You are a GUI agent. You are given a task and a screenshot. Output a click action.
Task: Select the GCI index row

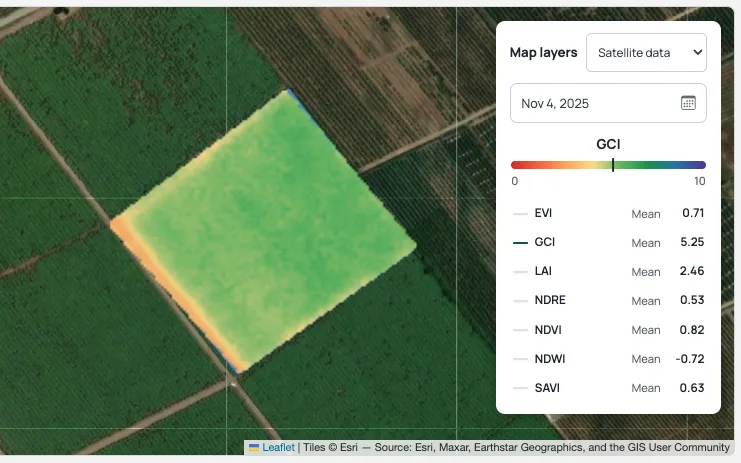tap(608, 242)
